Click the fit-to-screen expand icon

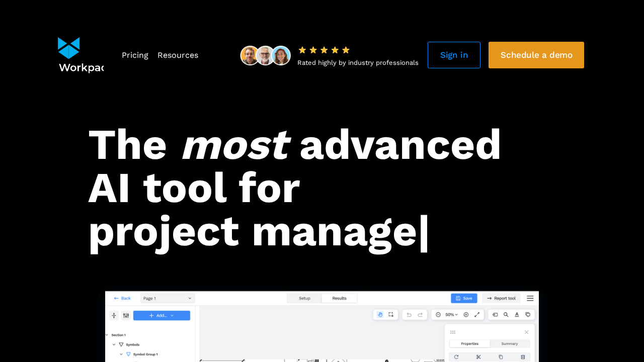477,315
